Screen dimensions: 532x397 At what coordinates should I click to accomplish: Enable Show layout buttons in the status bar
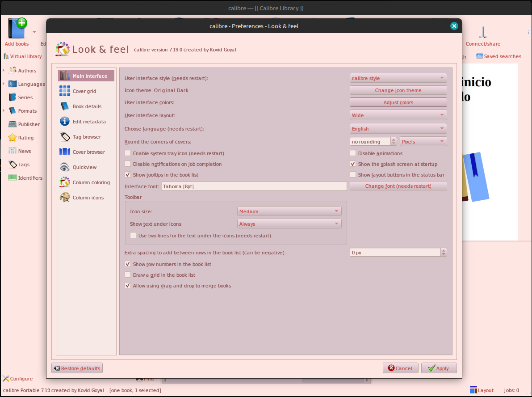click(353, 174)
